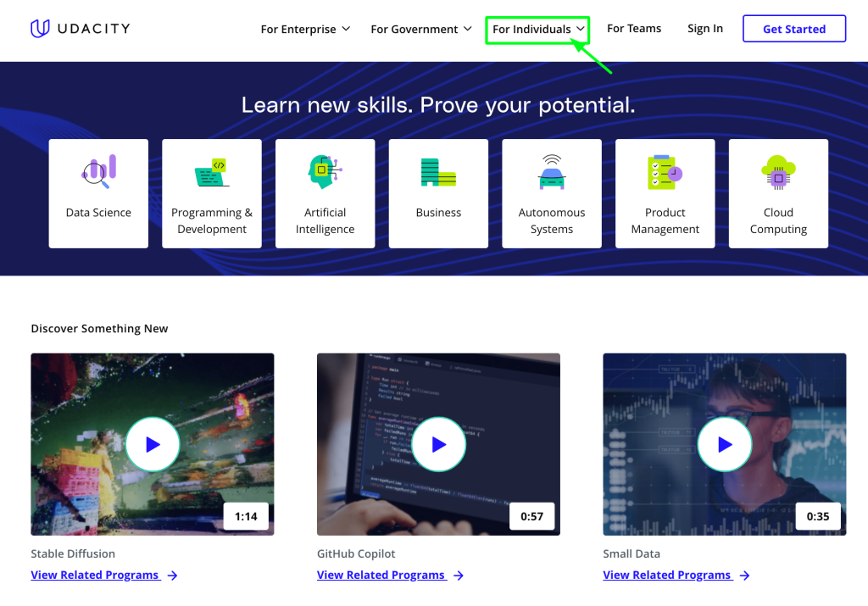Click the Autonomous Systems label
868x606 pixels.
point(552,221)
